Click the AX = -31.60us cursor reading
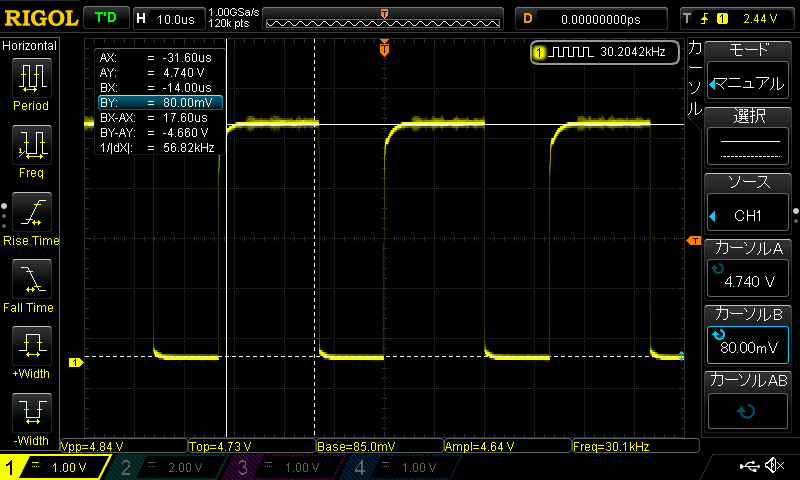 coord(155,58)
